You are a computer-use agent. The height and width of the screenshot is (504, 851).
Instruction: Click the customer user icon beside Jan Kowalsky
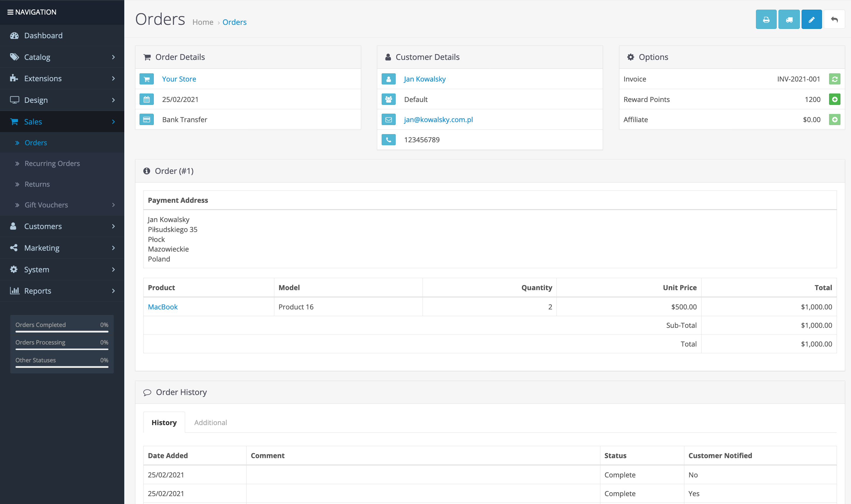tap(388, 79)
